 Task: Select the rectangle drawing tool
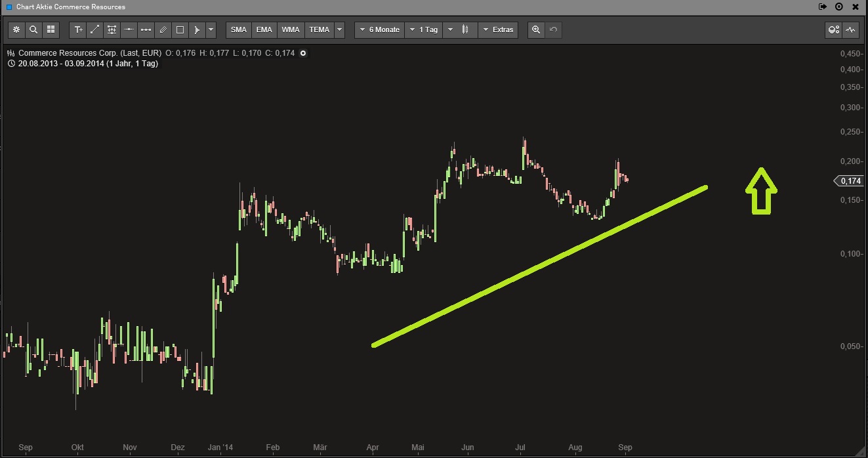pos(179,30)
